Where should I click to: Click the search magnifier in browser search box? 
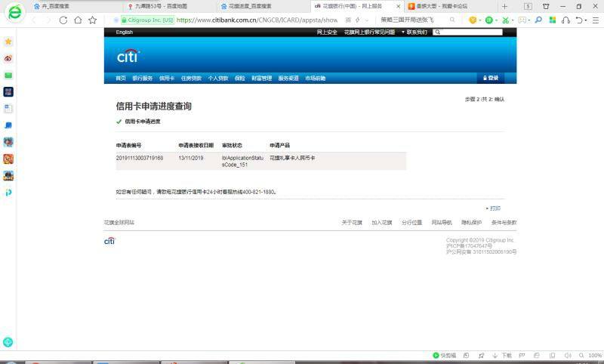coord(452,20)
